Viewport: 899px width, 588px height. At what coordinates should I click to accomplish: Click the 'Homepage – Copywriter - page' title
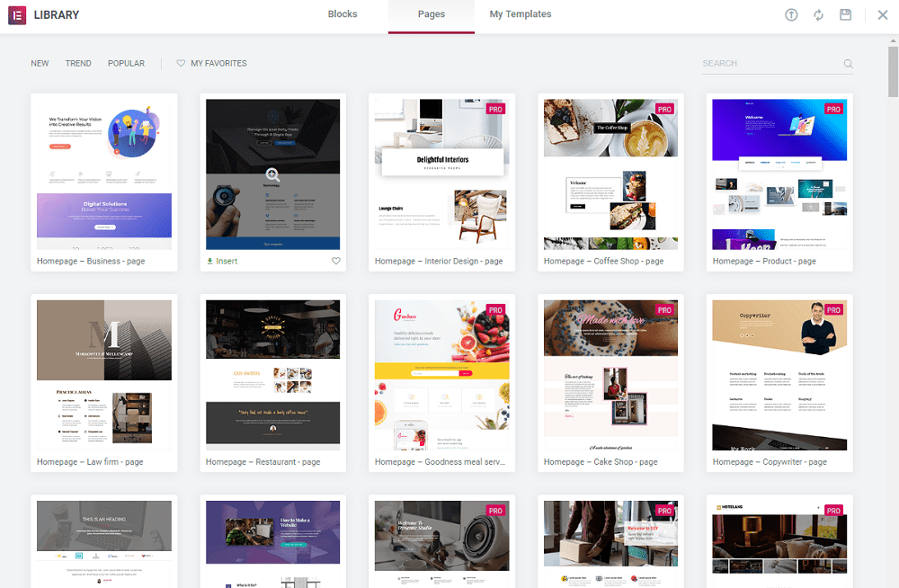[x=770, y=462]
